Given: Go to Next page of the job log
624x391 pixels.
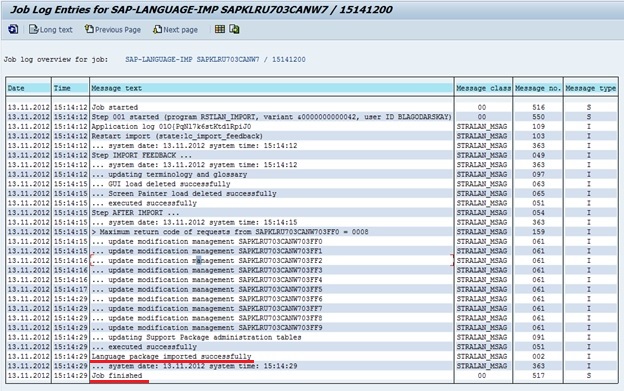Looking at the screenshot, I should [175, 29].
